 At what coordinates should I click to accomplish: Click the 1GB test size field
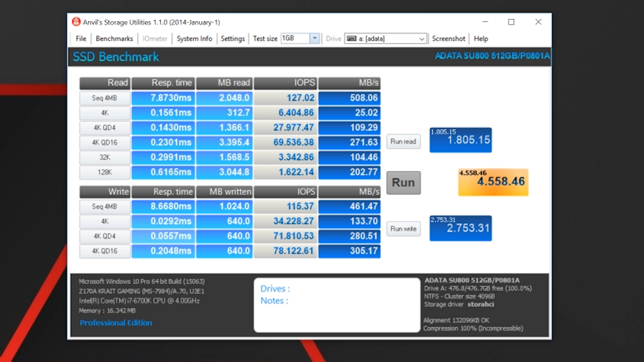[x=295, y=38]
